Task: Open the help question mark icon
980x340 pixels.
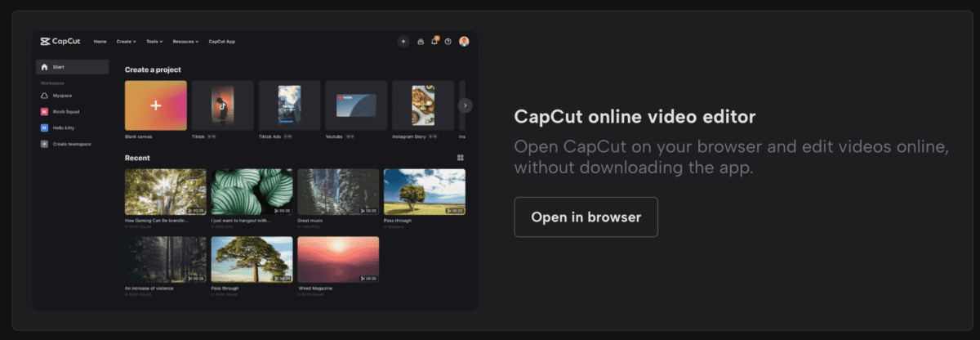Action: [448, 41]
